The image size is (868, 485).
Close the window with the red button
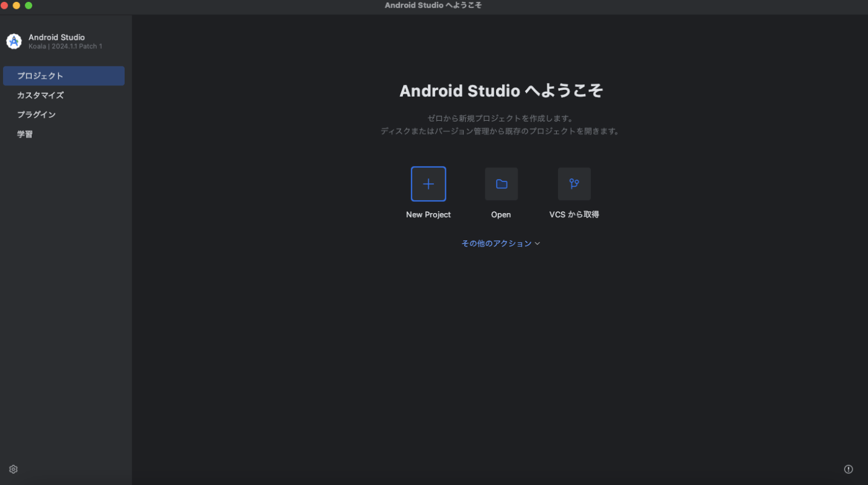point(5,6)
